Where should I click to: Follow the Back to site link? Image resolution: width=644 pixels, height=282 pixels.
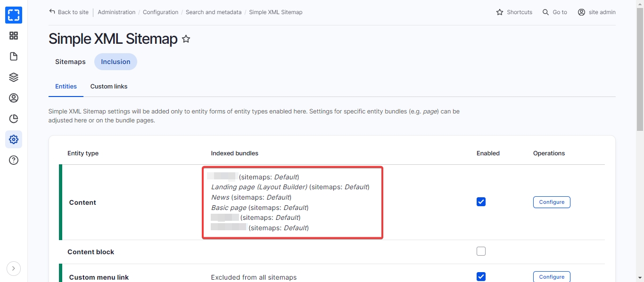click(x=69, y=12)
